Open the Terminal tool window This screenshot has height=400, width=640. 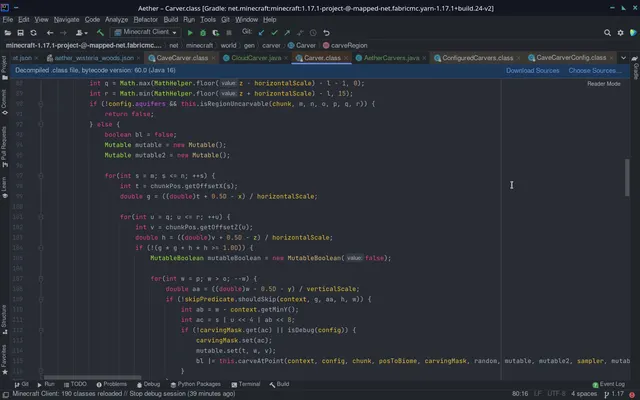[x=246, y=384]
